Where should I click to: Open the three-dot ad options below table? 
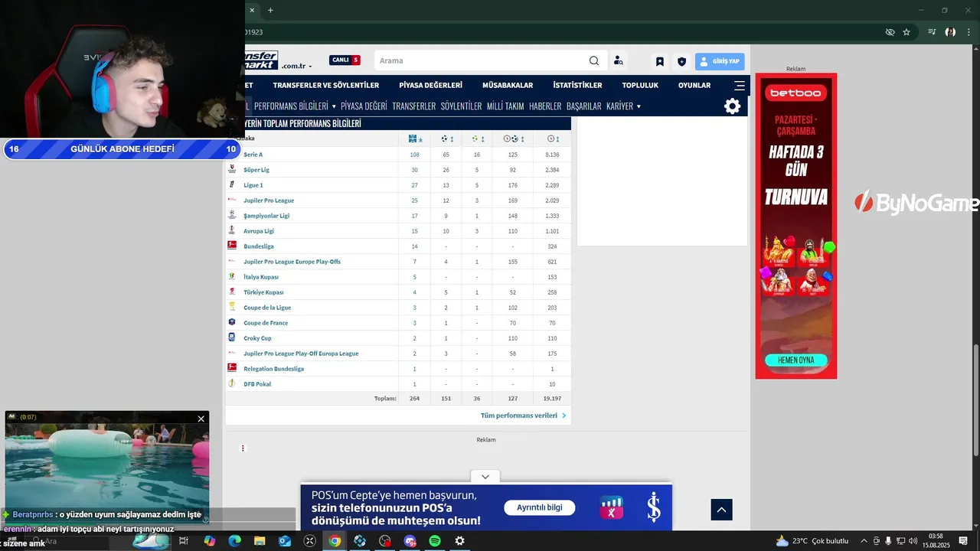click(x=243, y=448)
